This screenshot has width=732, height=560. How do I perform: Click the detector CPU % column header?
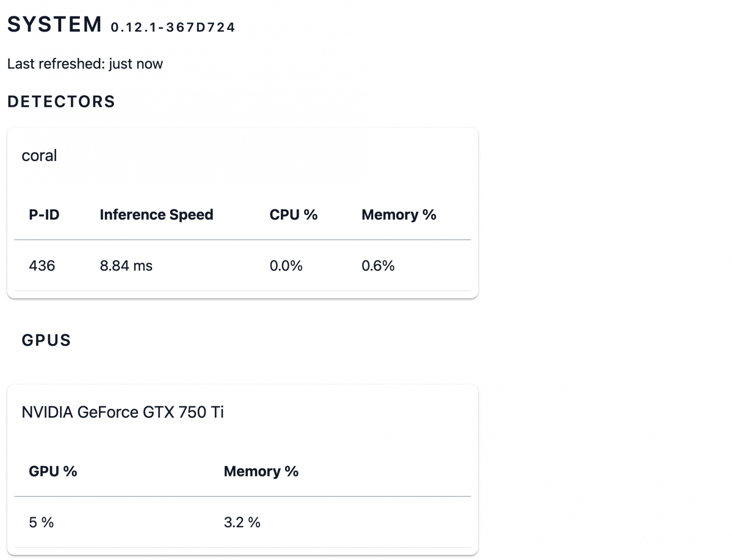click(293, 215)
